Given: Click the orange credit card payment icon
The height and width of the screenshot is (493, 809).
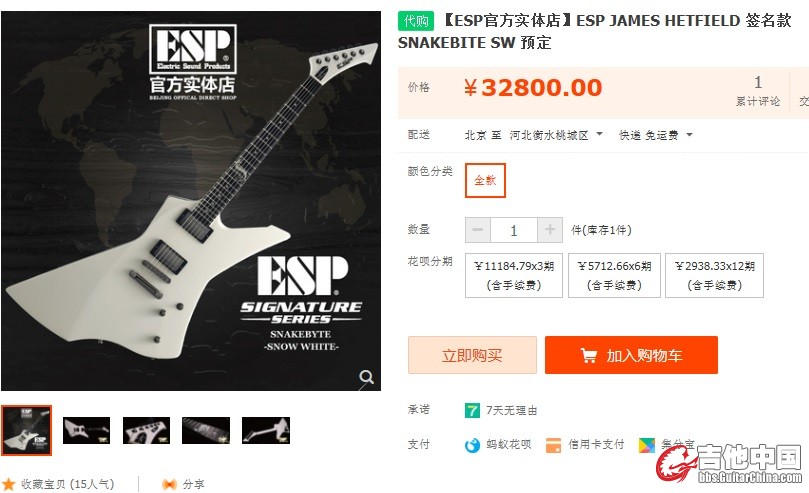Looking at the screenshot, I should coord(553,445).
